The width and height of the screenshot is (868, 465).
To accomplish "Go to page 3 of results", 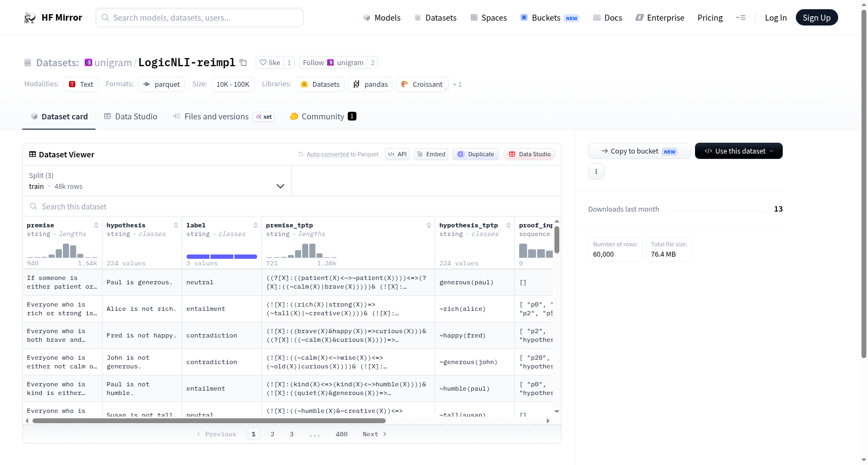I will pyautogui.click(x=291, y=434).
